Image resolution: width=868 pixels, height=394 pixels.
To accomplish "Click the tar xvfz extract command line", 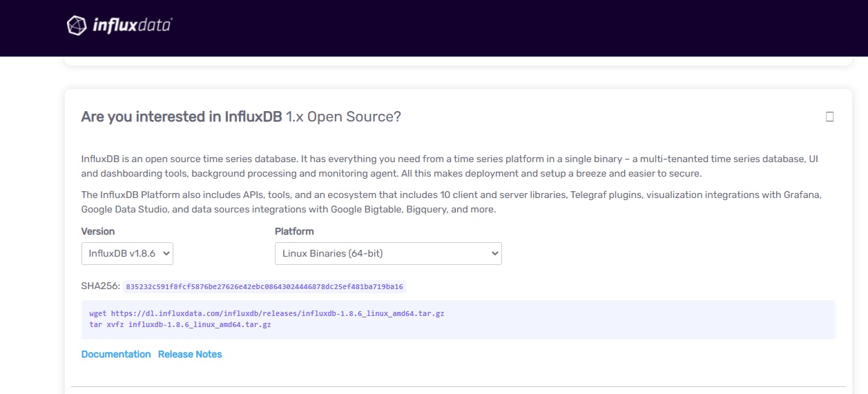I will tap(180, 324).
